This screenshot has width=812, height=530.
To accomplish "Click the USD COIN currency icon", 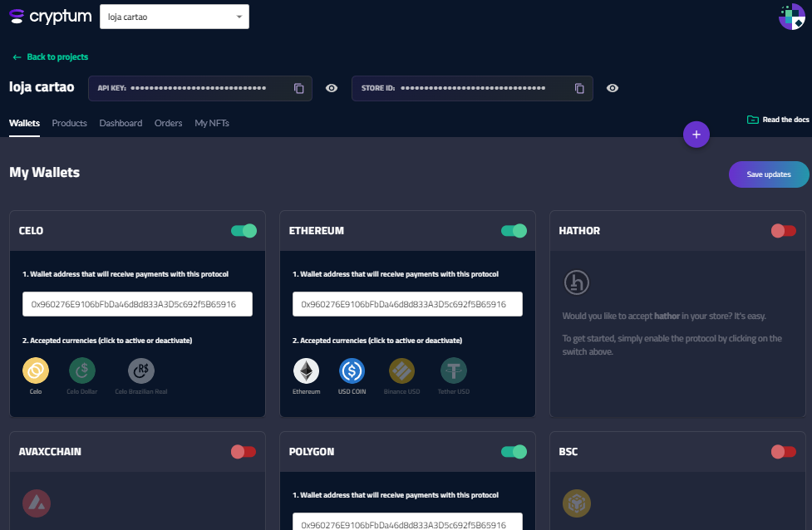I will click(352, 371).
